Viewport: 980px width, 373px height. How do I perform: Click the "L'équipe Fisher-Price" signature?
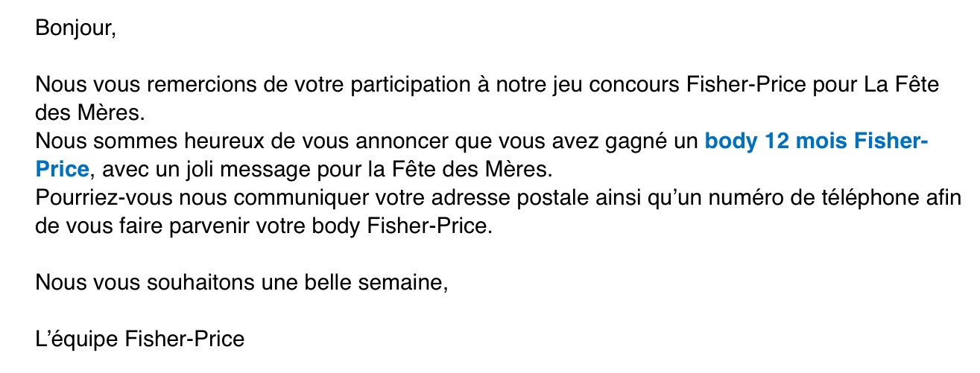140,339
